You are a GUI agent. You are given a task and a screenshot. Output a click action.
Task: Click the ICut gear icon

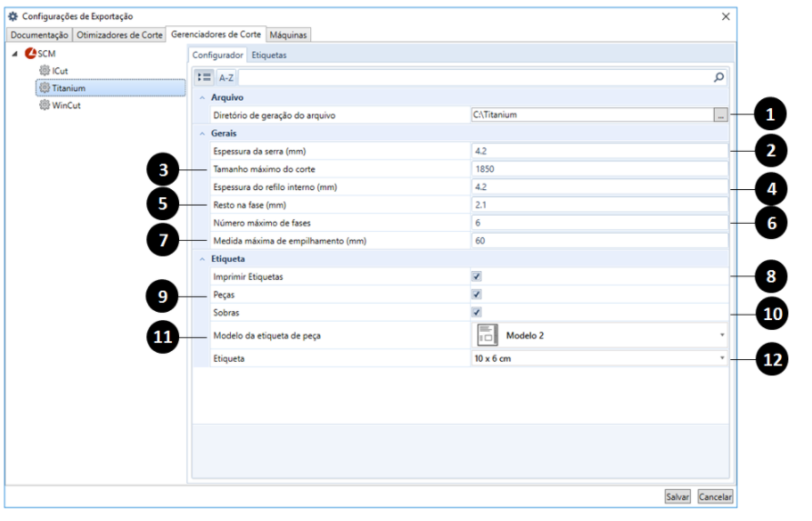45,70
